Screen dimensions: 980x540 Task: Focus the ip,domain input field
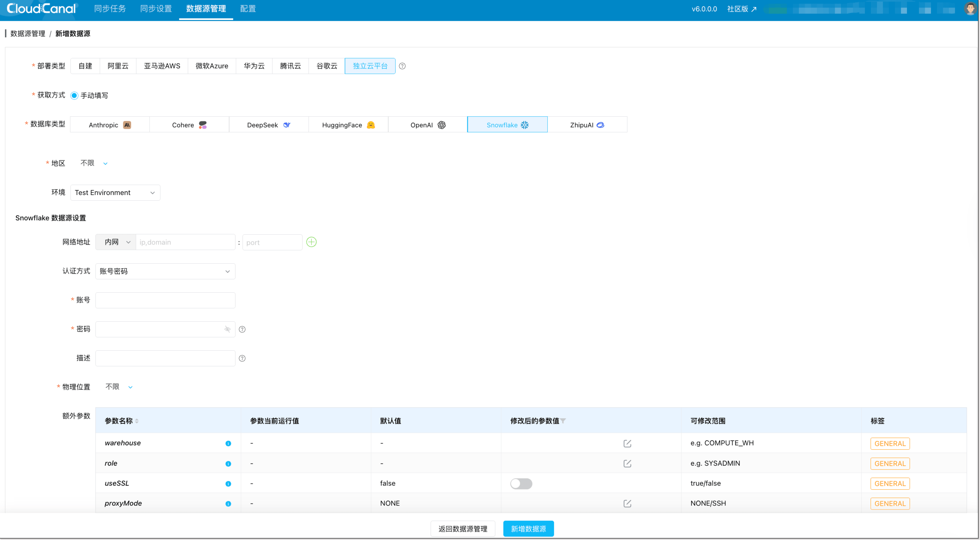(x=186, y=242)
